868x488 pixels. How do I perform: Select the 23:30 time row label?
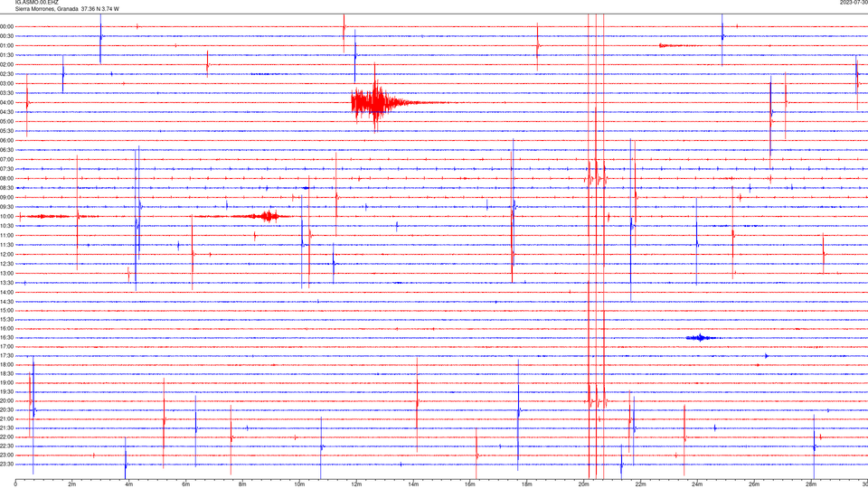[7, 465]
